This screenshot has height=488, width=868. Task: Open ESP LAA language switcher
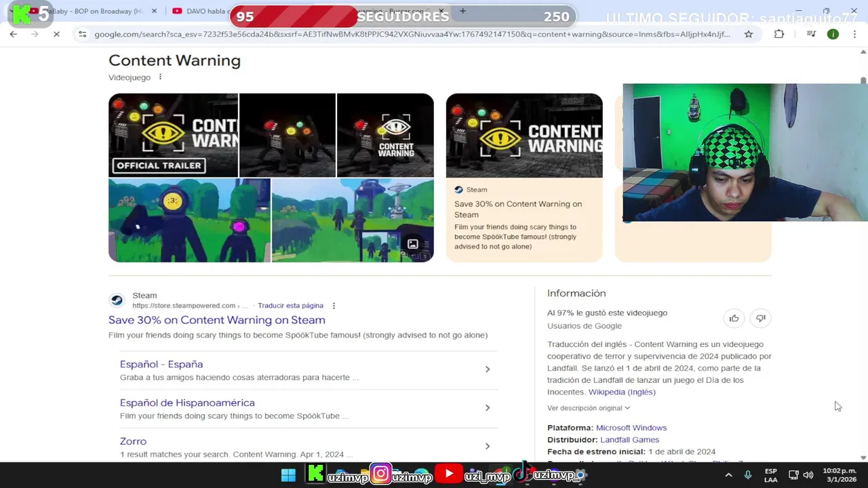point(771,475)
